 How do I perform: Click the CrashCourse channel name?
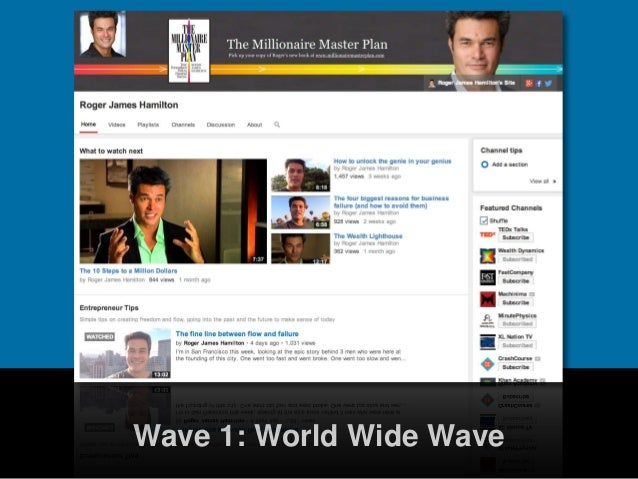point(515,359)
